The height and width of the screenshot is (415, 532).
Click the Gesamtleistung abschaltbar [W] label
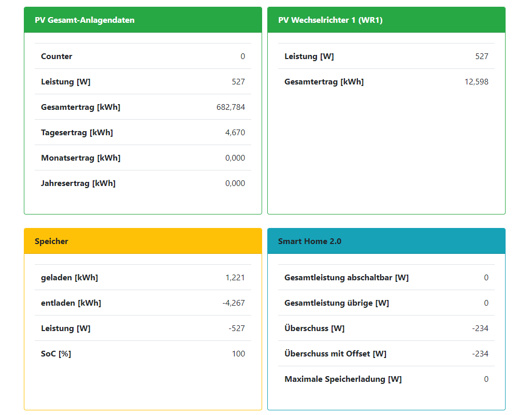(x=346, y=278)
